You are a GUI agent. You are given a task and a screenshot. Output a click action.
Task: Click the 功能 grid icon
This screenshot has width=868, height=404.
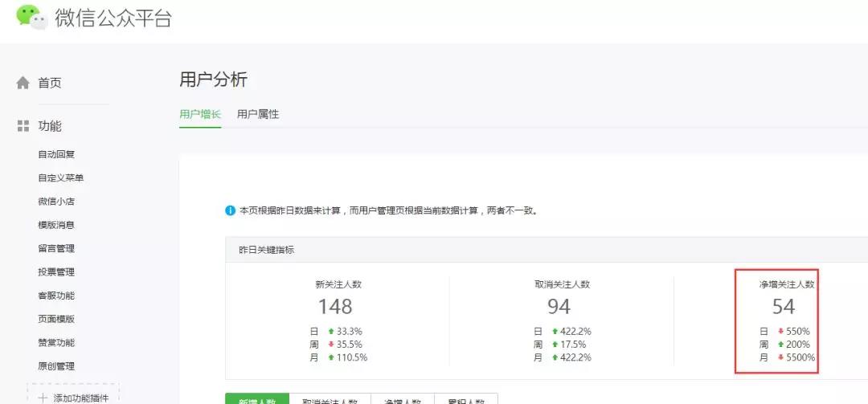[x=23, y=126]
